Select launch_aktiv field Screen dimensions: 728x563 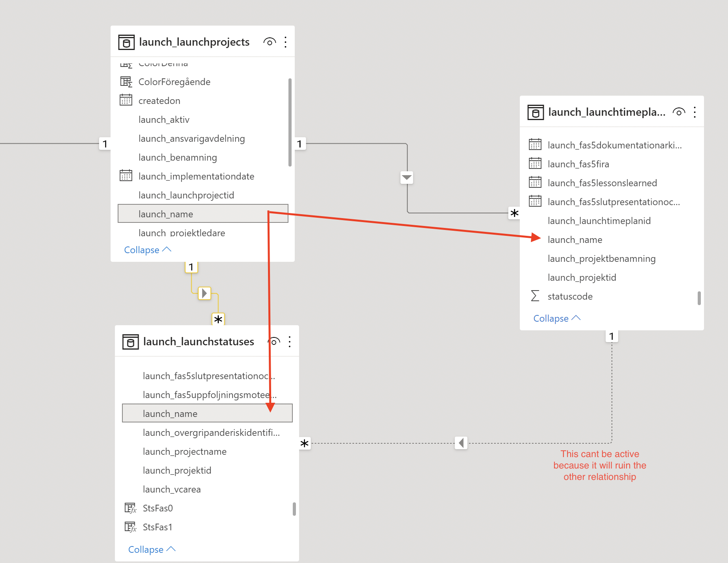coord(203,120)
